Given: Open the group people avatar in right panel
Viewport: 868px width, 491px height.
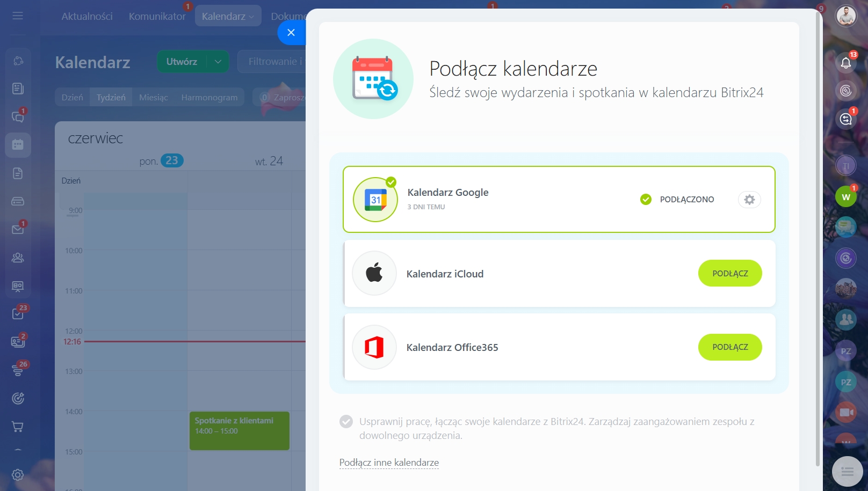Looking at the screenshot, I should (846, 320).
